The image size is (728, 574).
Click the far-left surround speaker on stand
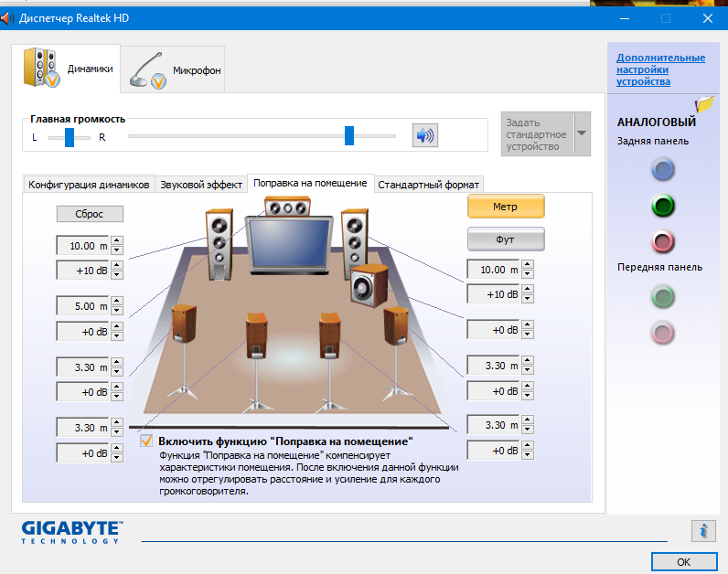(x=185, y=324)
